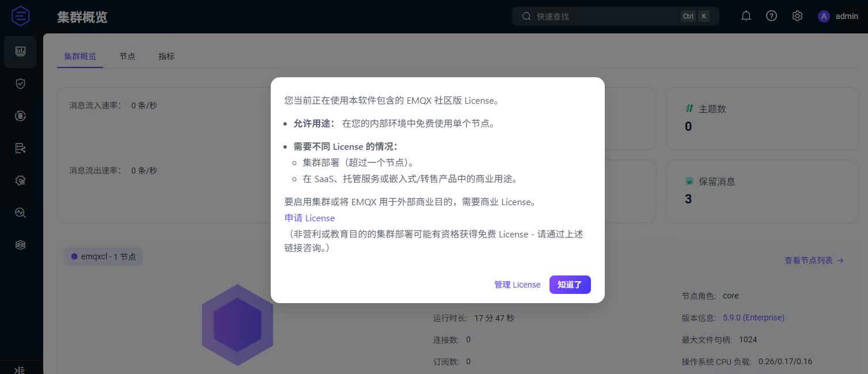Click the 主题数 card label
Viewport: 868px width, 374px height.
click(712, 109)
